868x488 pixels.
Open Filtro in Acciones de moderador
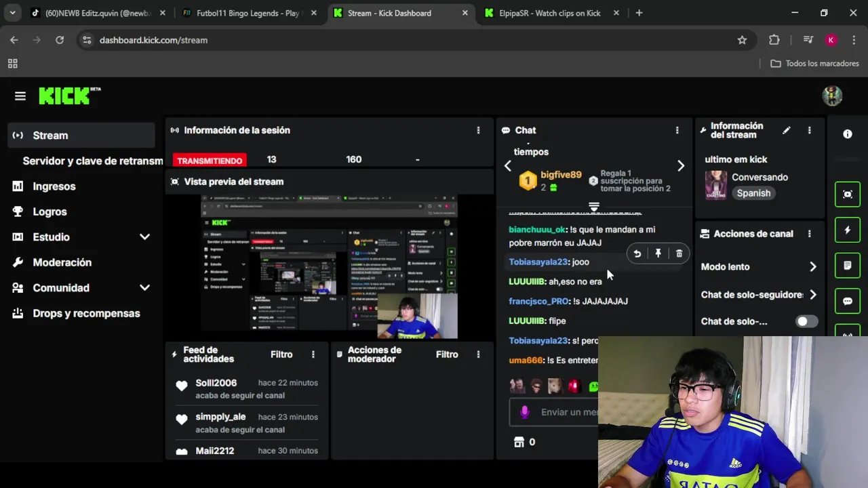point(447,354)
